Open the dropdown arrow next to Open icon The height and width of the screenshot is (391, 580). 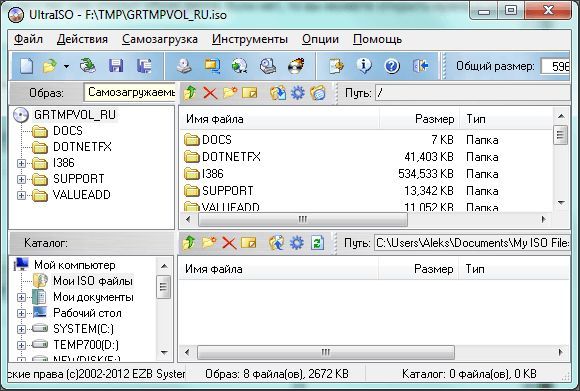pos(66,67)
